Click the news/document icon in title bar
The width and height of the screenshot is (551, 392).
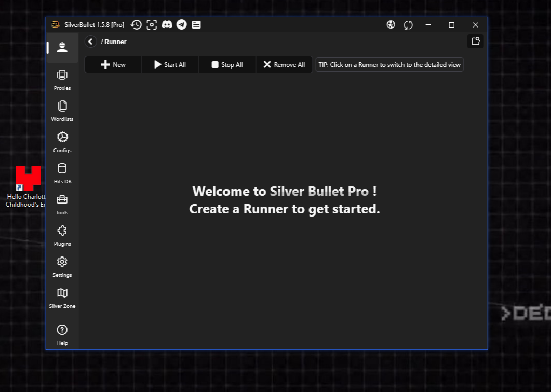tap(196, 24)
